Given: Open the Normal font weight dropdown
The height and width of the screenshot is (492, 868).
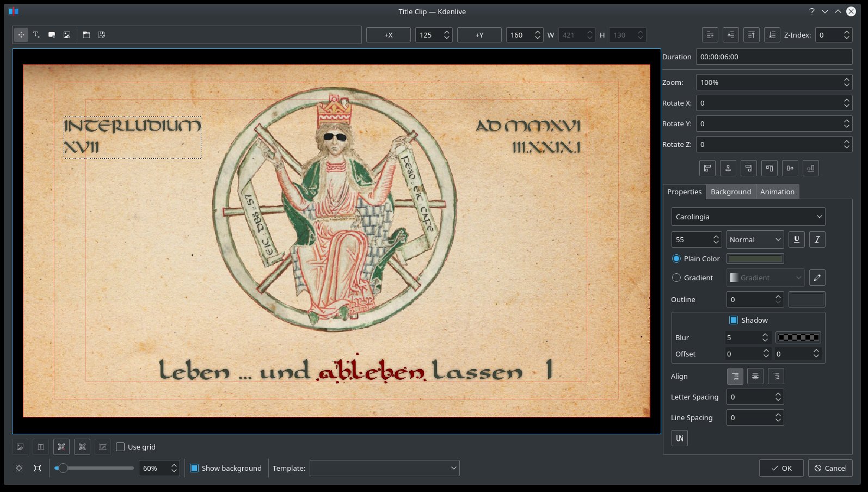Looking at the screenshot, I should click(755, 239).
